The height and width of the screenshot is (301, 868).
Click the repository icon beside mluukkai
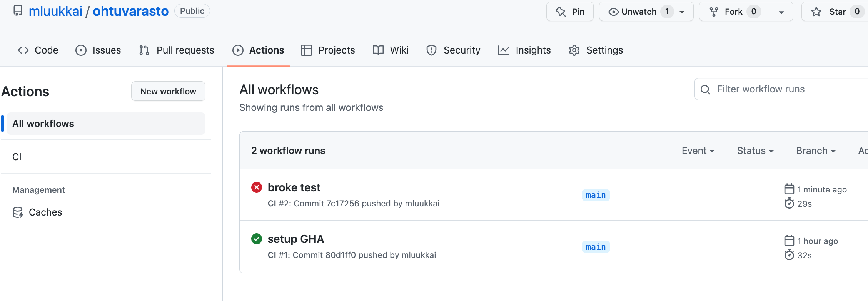coord(18,11)
